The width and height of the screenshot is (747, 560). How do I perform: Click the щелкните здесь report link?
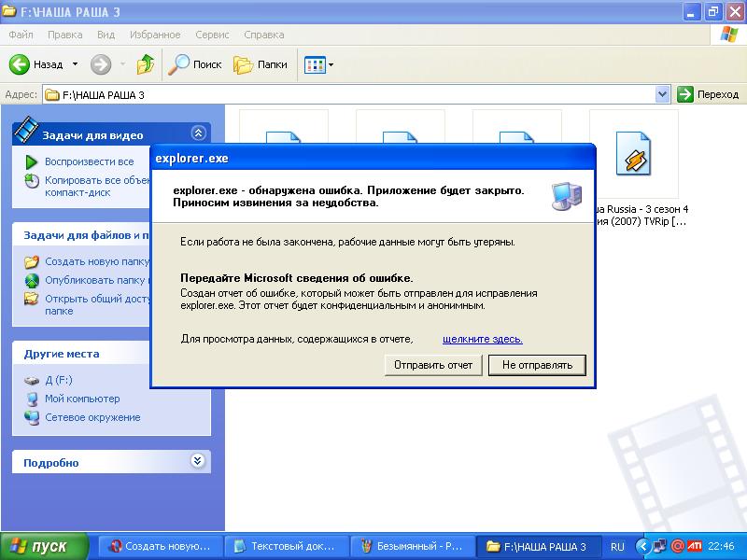pyautogui.click(x=483, y=339)
